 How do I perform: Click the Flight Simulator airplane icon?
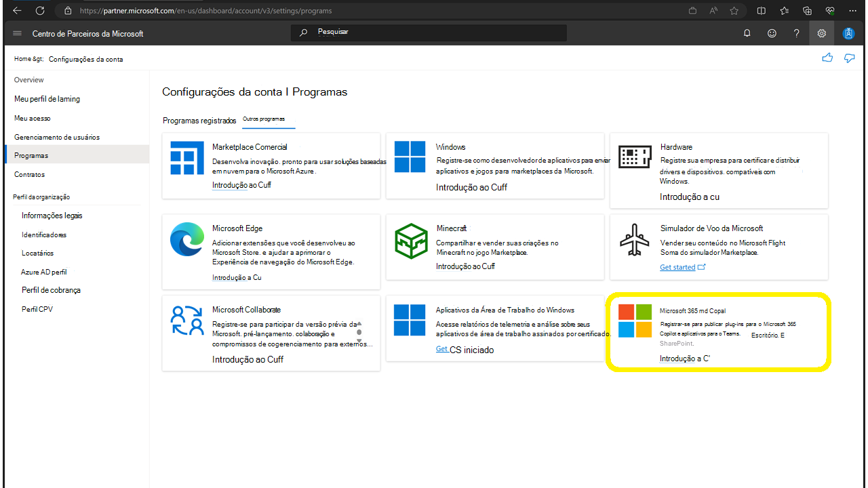coord(635,239)
